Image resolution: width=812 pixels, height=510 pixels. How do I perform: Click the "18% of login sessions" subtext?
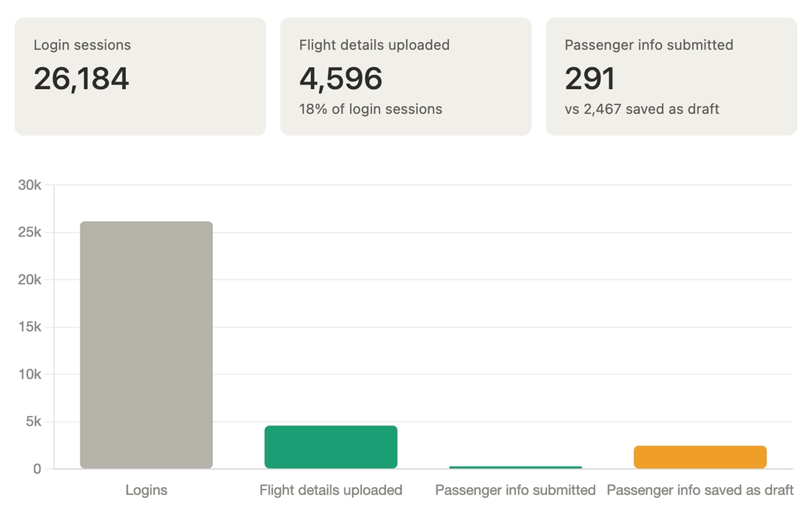click(371, 109)
